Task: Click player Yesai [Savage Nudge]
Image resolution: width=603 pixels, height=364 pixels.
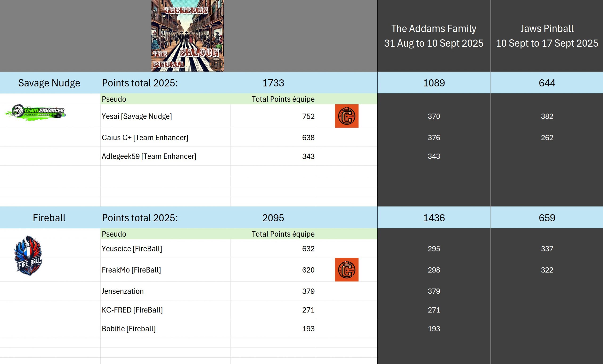Action: pyautogui.click(x=137, y=116)
